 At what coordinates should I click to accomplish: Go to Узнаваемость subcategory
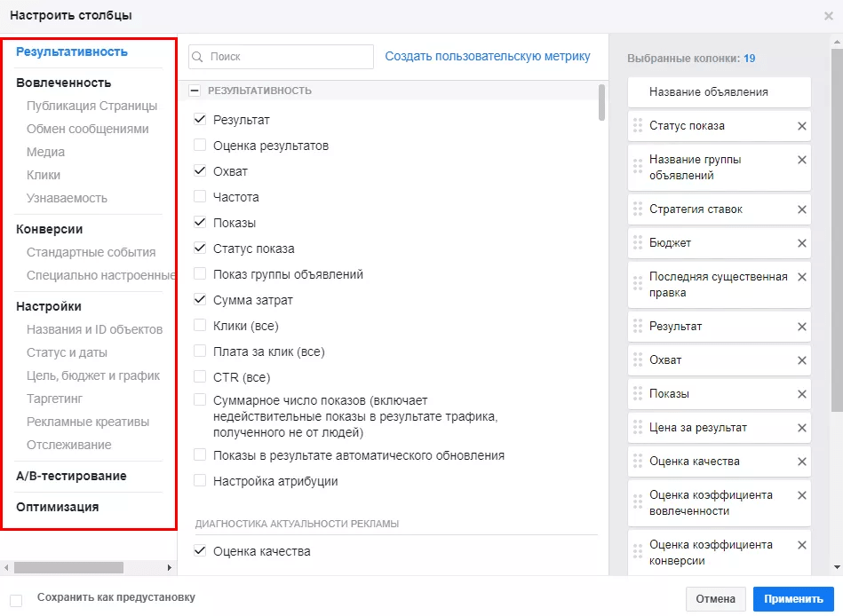(68, 198)
